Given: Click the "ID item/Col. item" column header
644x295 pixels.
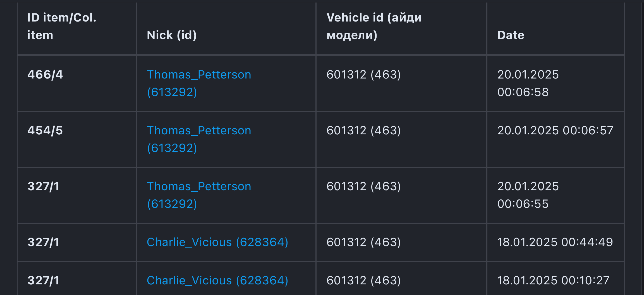Looking at the screenshot, I should [x=62, y=26].
